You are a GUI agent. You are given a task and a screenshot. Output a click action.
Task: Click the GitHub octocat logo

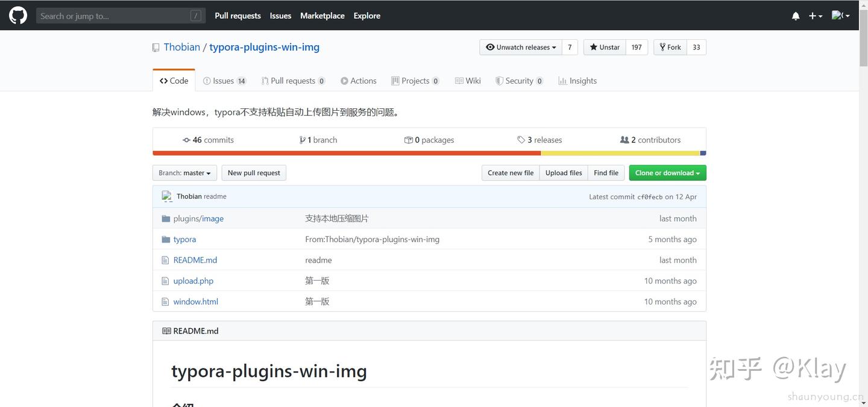18,16
